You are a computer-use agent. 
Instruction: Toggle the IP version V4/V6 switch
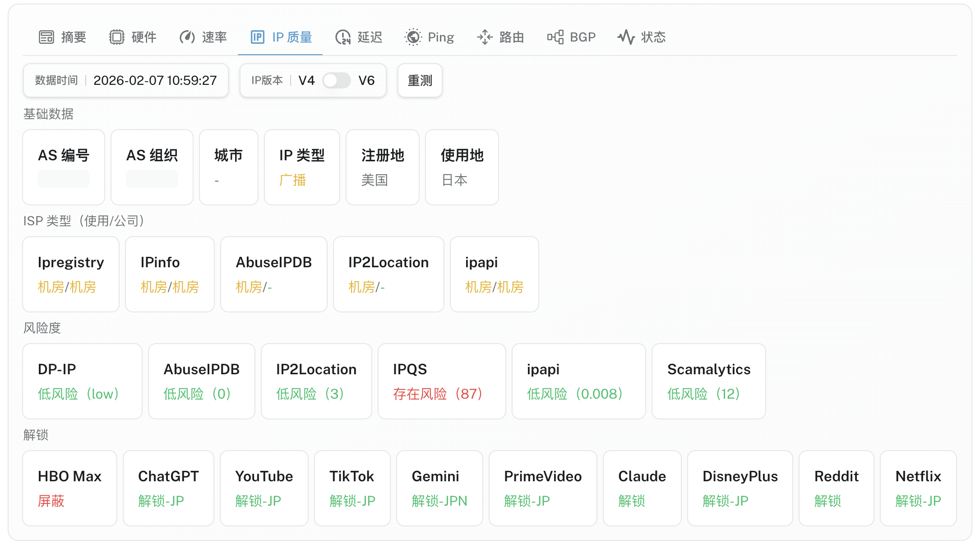337,80
